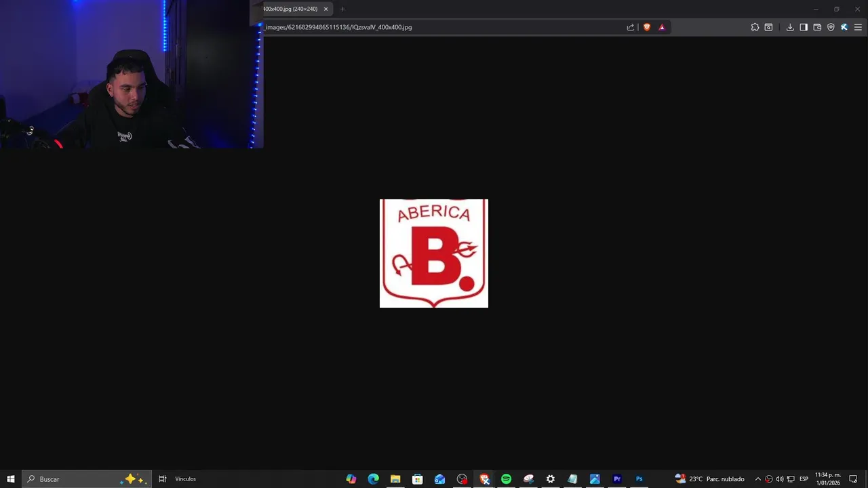Expand the hidden system tray icons chevron

758,479
